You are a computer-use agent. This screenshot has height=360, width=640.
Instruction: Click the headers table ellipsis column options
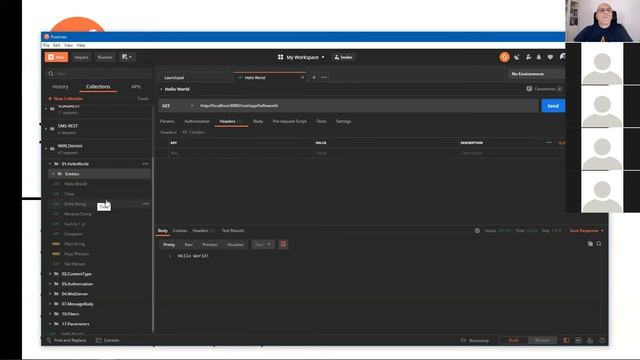click(549, 142)
